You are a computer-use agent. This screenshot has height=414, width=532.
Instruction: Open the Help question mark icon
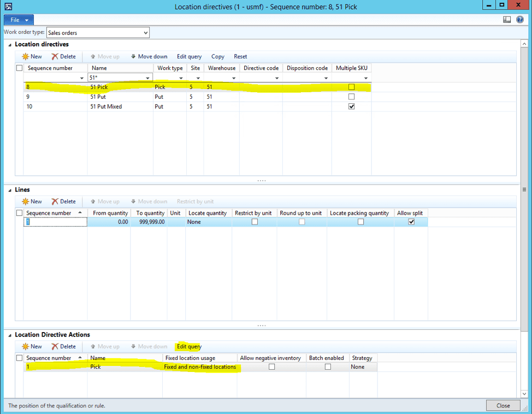coord(520,20)
